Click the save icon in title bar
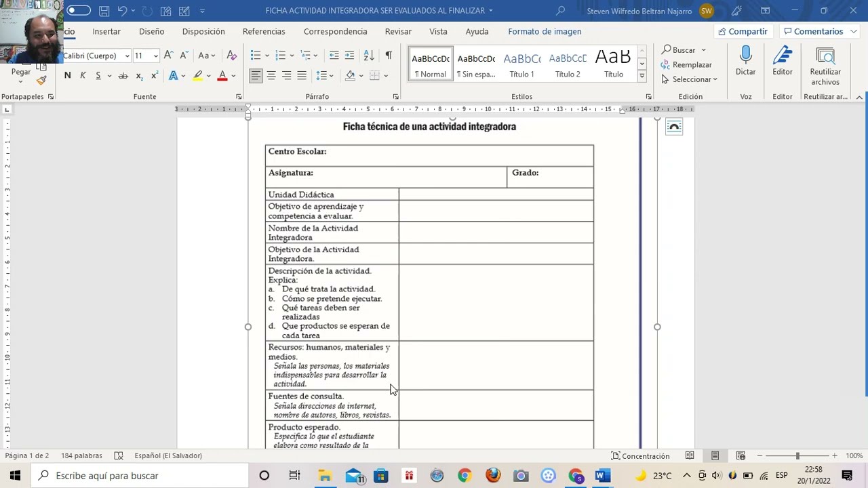The height and width of the screenshot is (488, 868). tap(104, 11)
